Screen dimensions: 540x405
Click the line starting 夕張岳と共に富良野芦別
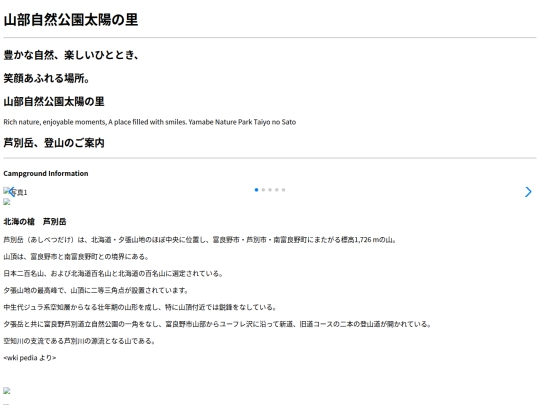click(217, 324)
